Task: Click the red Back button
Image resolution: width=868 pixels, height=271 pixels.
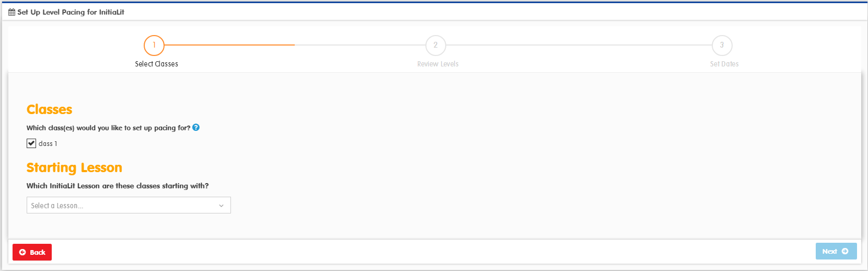Action: pyautogui.click(x=32, y=252)
